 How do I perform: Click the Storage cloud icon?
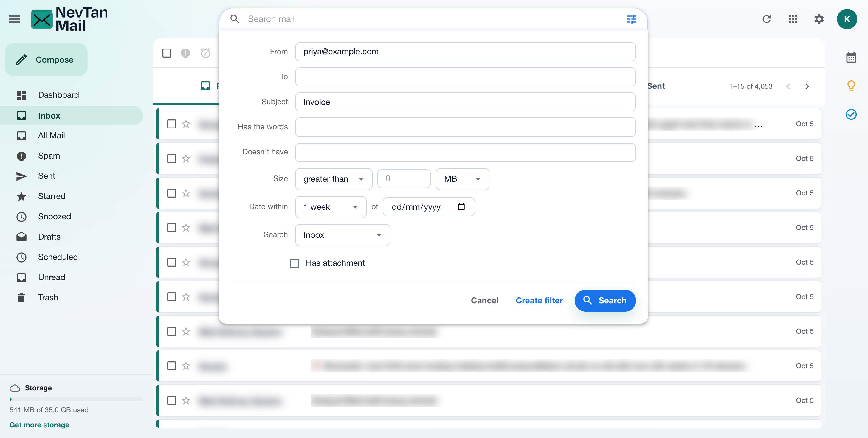15,388
